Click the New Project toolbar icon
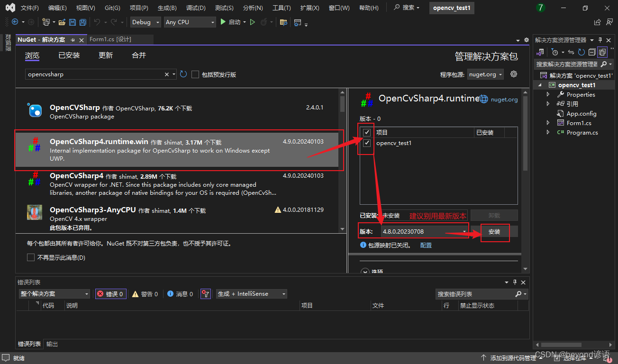618x364 pixels. (45, 22)
